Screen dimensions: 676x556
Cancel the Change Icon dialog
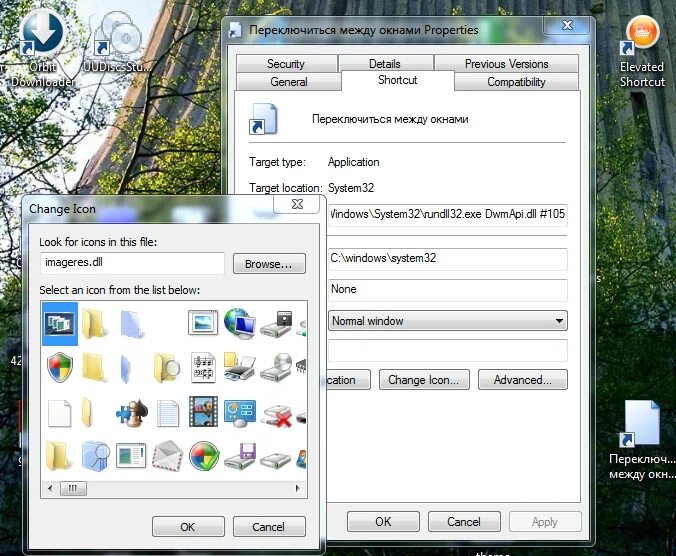tap(269, 527)
